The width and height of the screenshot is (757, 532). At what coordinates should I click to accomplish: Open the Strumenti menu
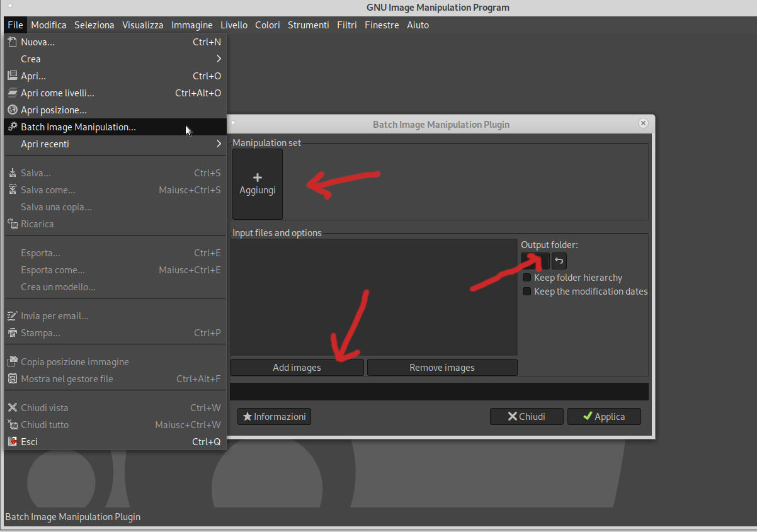click(309, 25)
